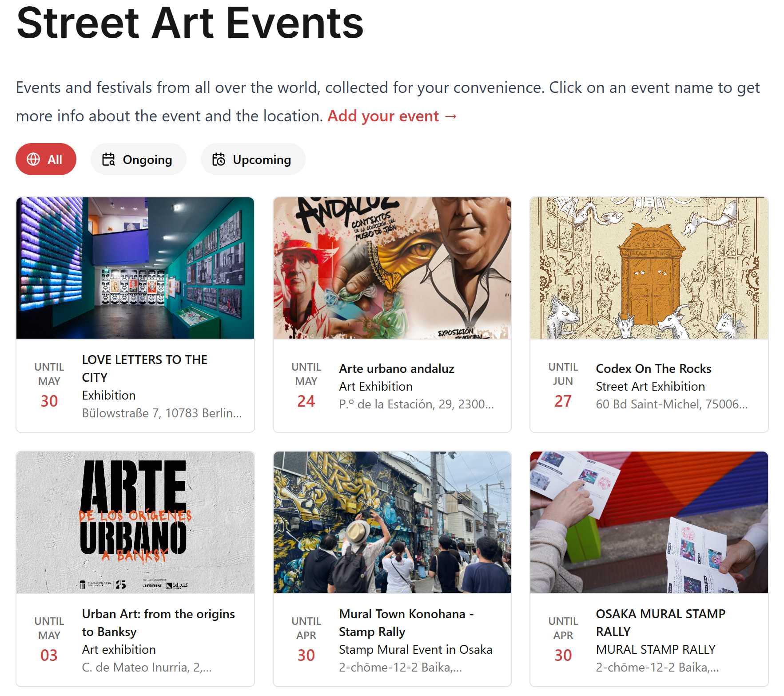
Task: Click the Konohana street mural photo
Action: coord(392,522)
